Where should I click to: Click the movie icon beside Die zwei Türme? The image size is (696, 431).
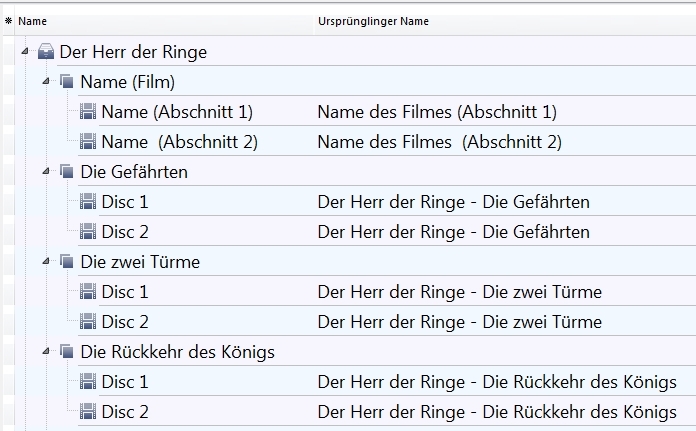(67, 262)
